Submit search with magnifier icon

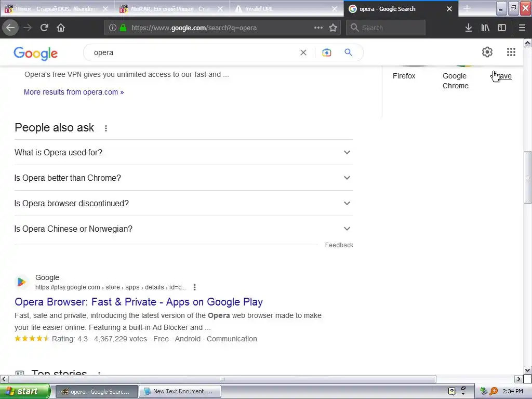[x=349, y=52]
